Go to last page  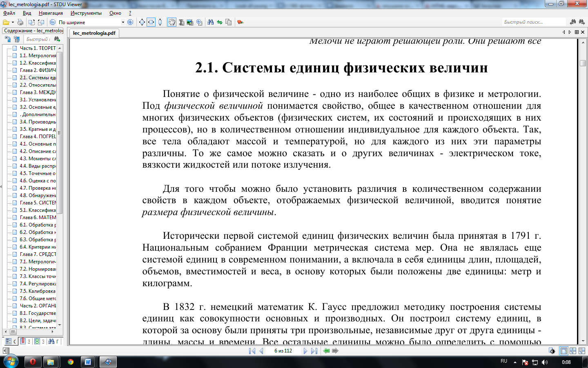pyautogui.click(x=314, y=351)
